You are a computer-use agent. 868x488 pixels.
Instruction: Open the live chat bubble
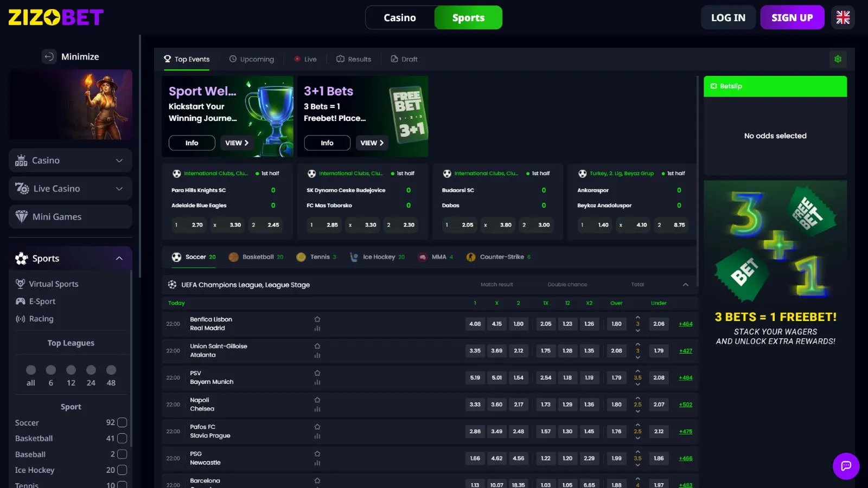point(846,466)
